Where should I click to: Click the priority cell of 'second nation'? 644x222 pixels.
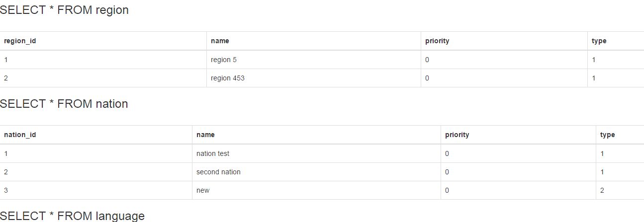pyautogui.click(x=447, y=172)
